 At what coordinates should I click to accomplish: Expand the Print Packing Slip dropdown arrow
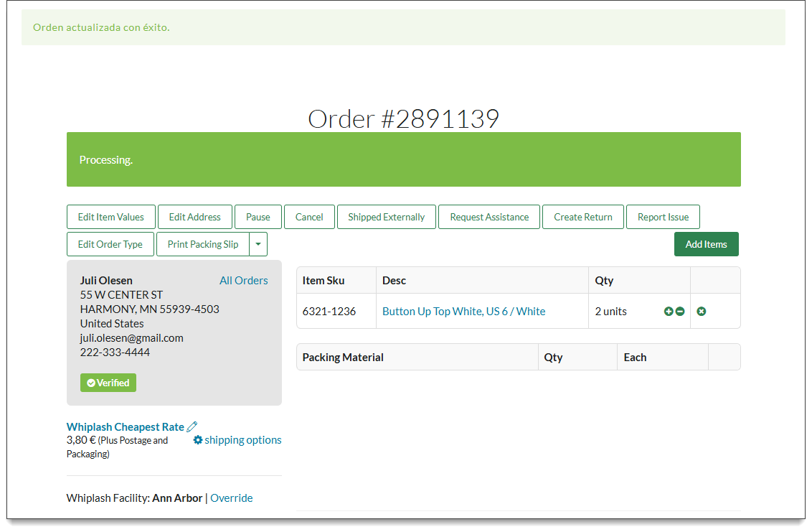[258, 244]
